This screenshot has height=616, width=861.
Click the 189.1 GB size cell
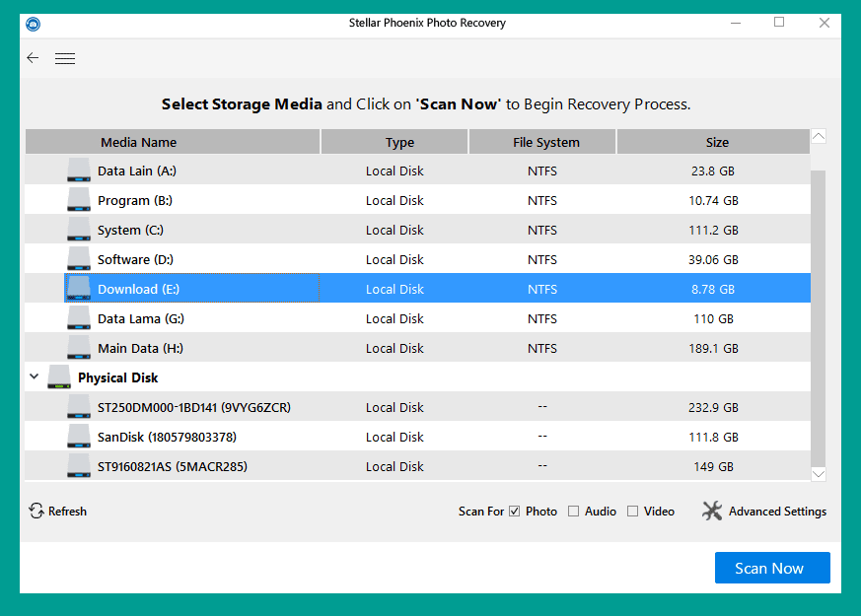pos(713,348)
